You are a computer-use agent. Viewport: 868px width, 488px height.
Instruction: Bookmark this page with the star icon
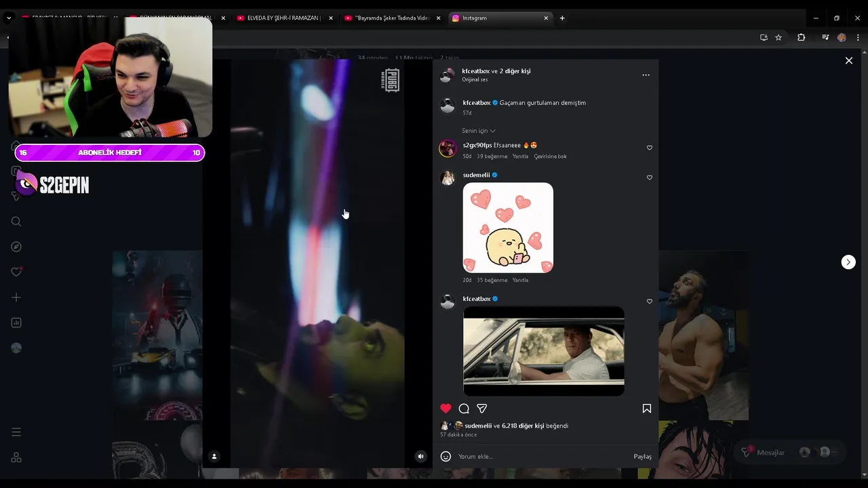click(778, 37)
